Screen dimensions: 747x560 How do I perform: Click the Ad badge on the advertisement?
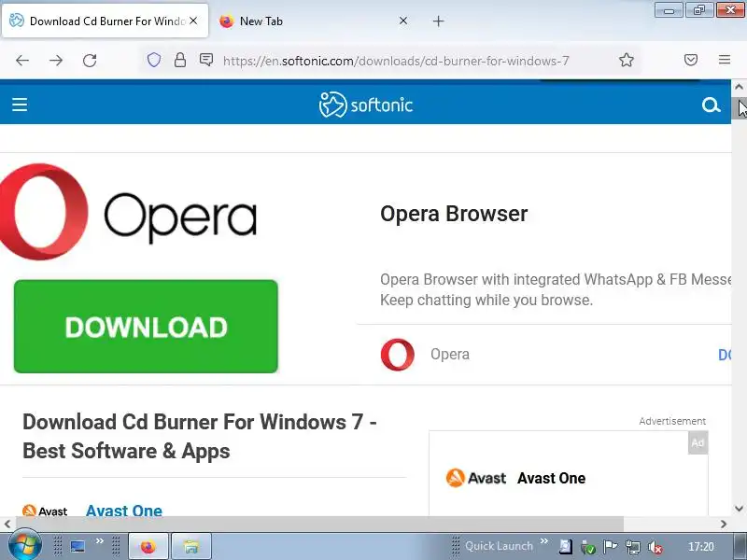click(698, 442)
